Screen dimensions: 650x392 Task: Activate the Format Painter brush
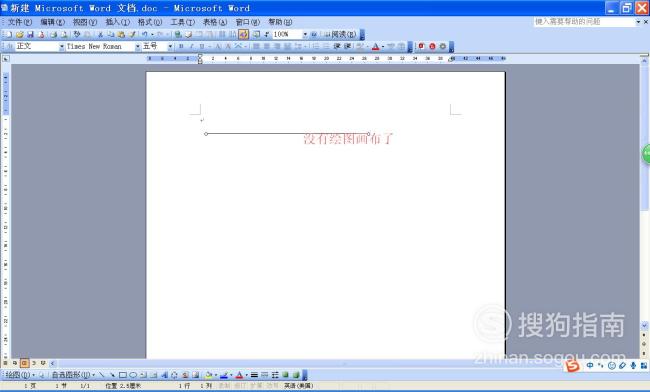tap(132, 34)
